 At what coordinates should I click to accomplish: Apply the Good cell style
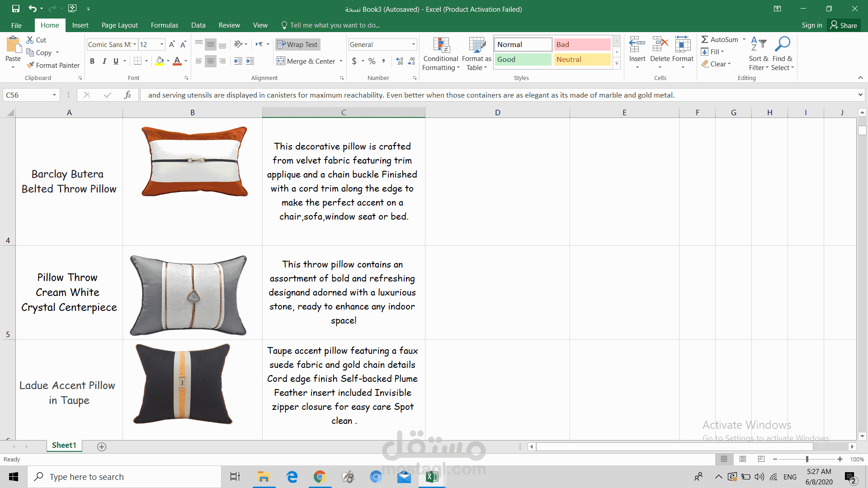coord(523,59)
